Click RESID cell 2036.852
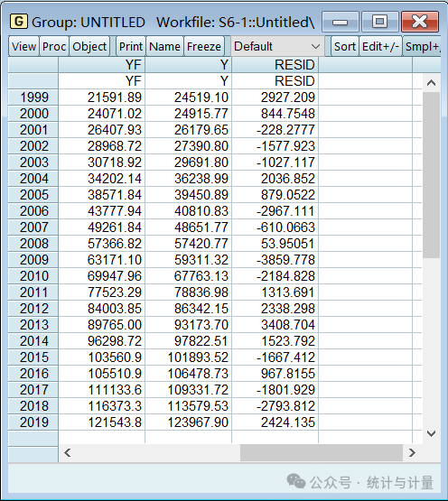 (x=275, y=179)
